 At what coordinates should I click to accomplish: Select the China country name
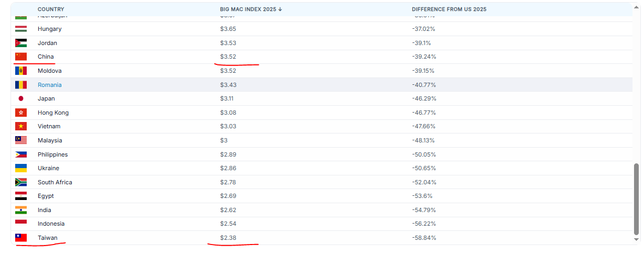pyautogui.click(x=46, y=57)
